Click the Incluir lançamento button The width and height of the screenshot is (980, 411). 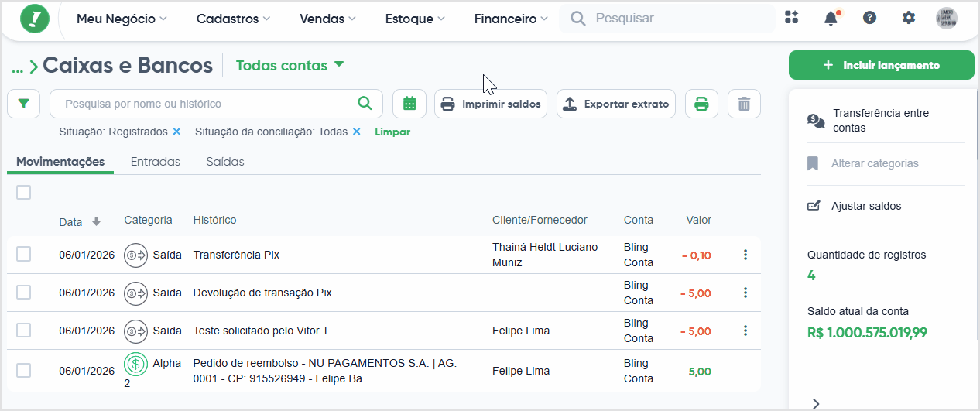tap(882, 65)
